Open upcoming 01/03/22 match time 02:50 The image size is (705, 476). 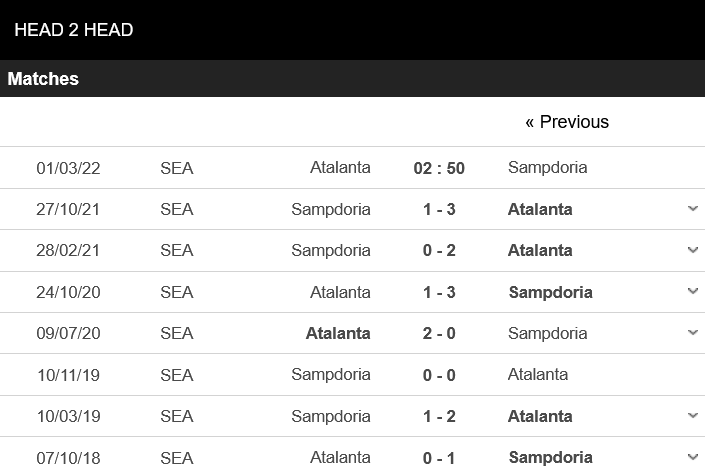439,168
